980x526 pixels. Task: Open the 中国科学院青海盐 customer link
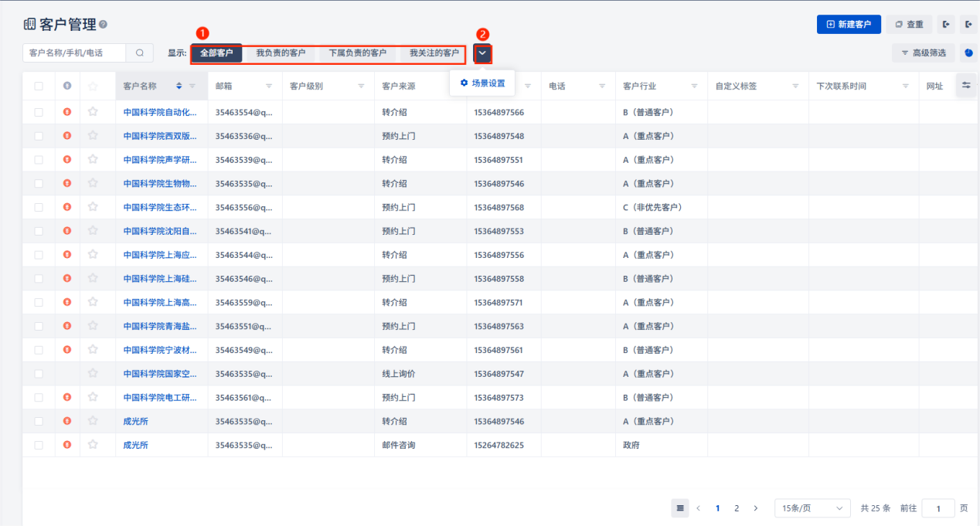(x=160, y=326)
